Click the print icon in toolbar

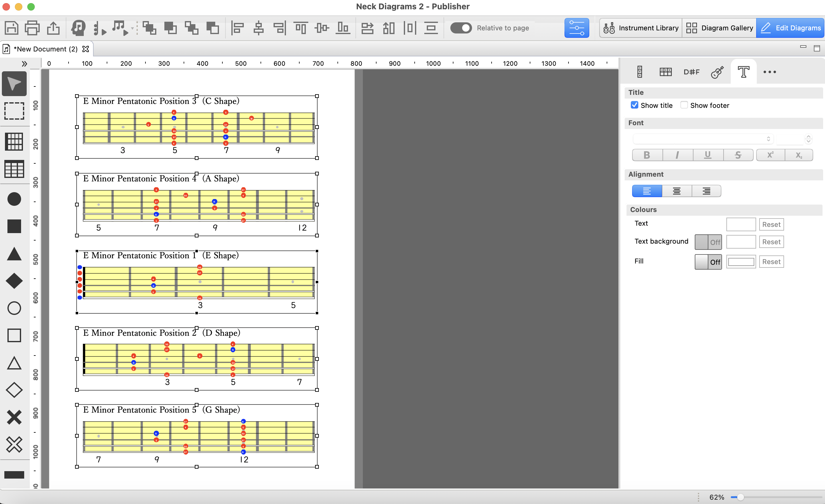click(x=33, y=28)
